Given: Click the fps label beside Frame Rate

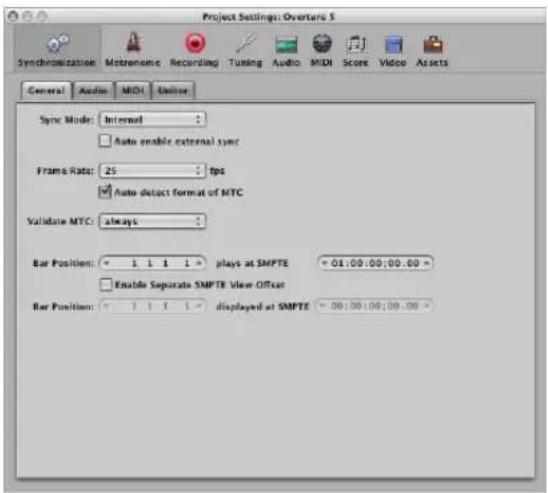Looking at the screenshot, I should pyautogui.click(x=217, y=171).
